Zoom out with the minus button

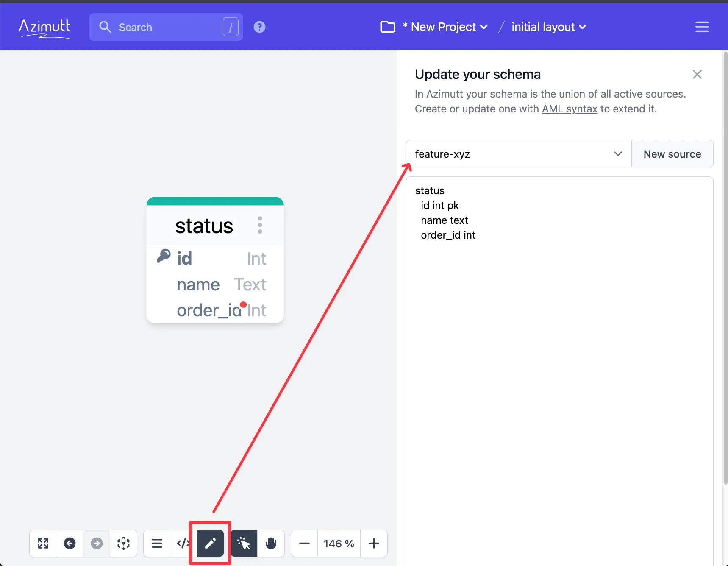click(x=304, y=543)
